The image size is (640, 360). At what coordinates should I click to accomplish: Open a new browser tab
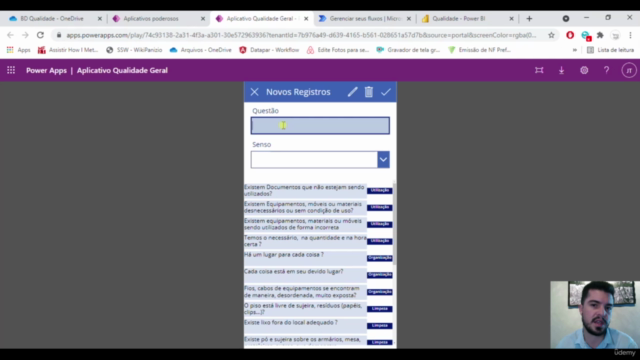(529, 18)
